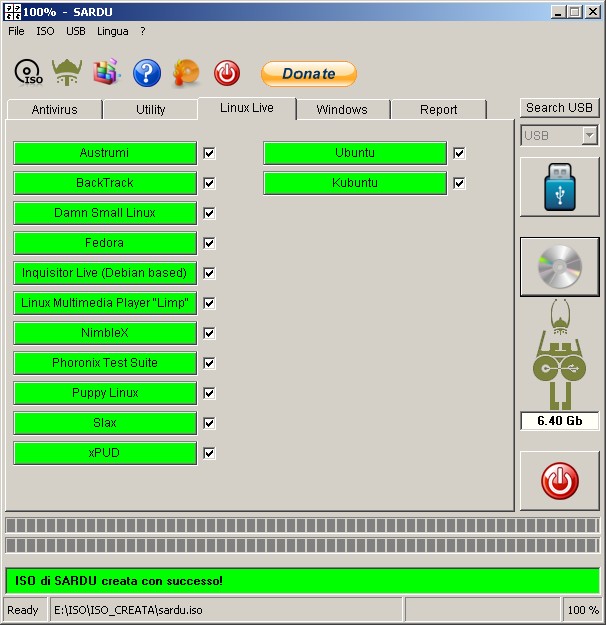Open the Lingua menu

click(113, 31)
